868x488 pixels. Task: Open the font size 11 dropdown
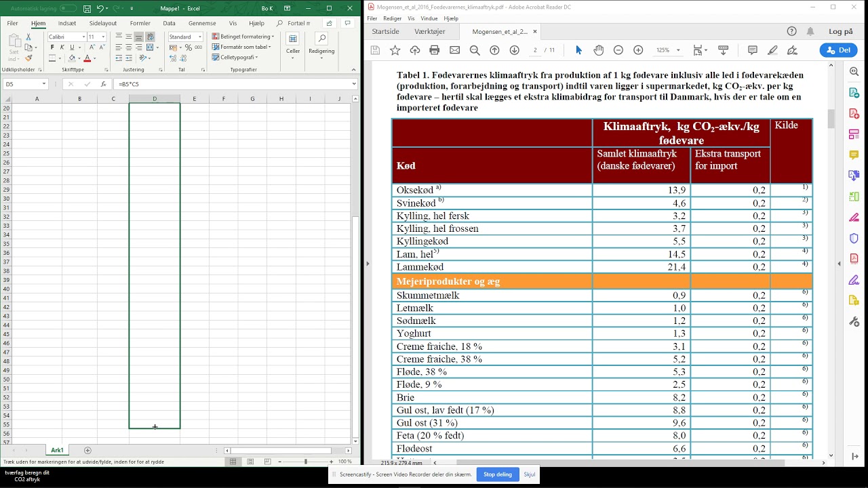103,37
